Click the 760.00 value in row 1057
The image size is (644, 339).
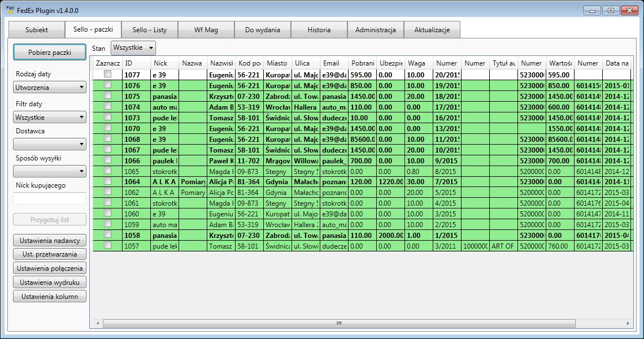560,246
